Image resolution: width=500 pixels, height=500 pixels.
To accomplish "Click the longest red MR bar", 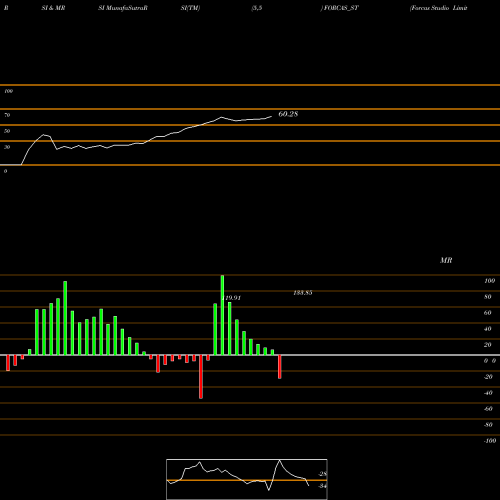I will tap(201, 377).
